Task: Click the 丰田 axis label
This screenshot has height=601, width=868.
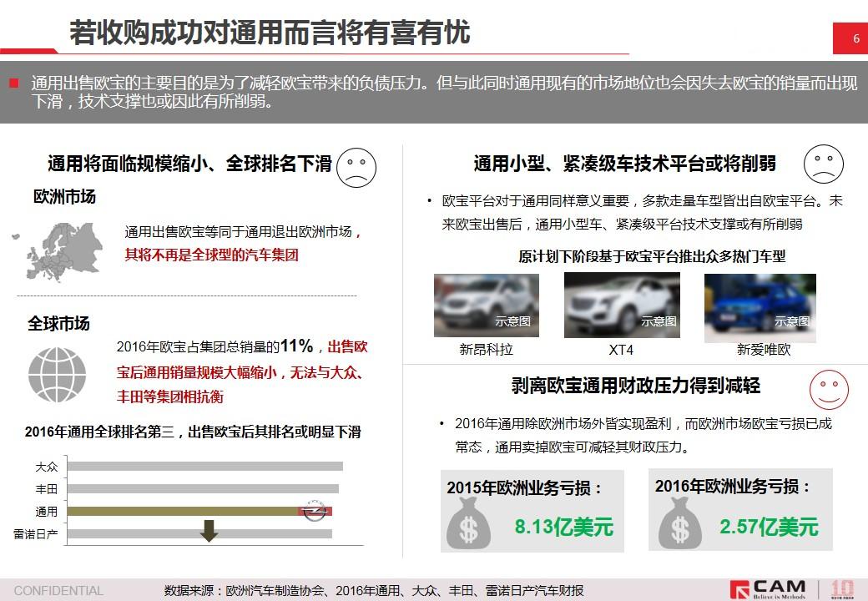Action: pyautogui.click(x=47, y=489)
